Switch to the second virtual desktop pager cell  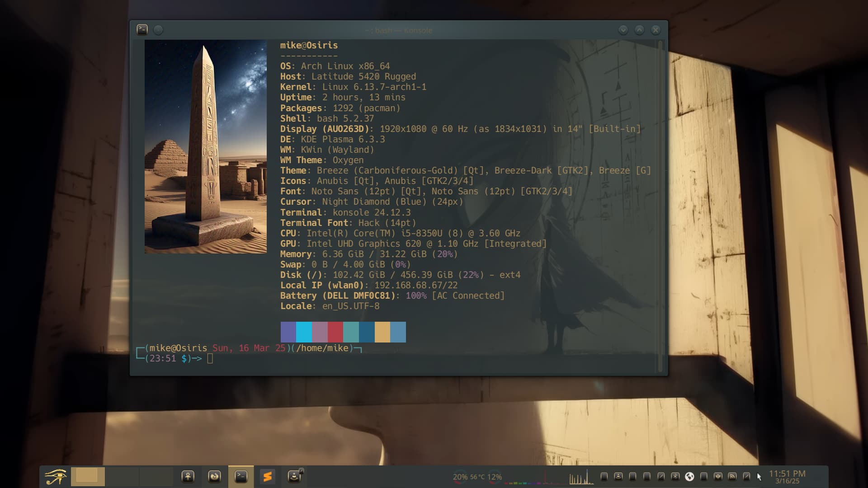[122, 476]
